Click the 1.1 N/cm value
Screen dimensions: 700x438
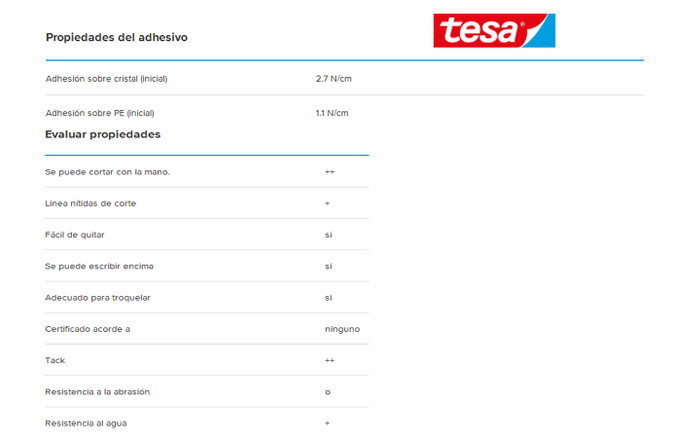332,113
